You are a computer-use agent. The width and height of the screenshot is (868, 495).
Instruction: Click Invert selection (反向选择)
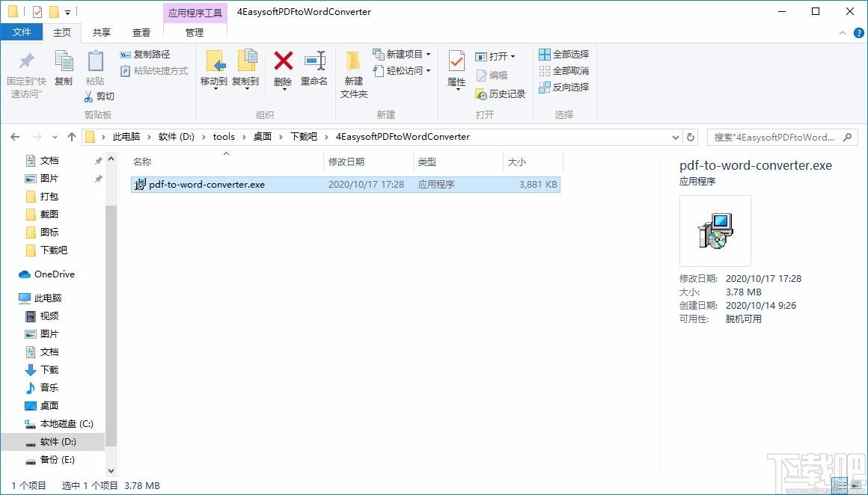point(564,87)
